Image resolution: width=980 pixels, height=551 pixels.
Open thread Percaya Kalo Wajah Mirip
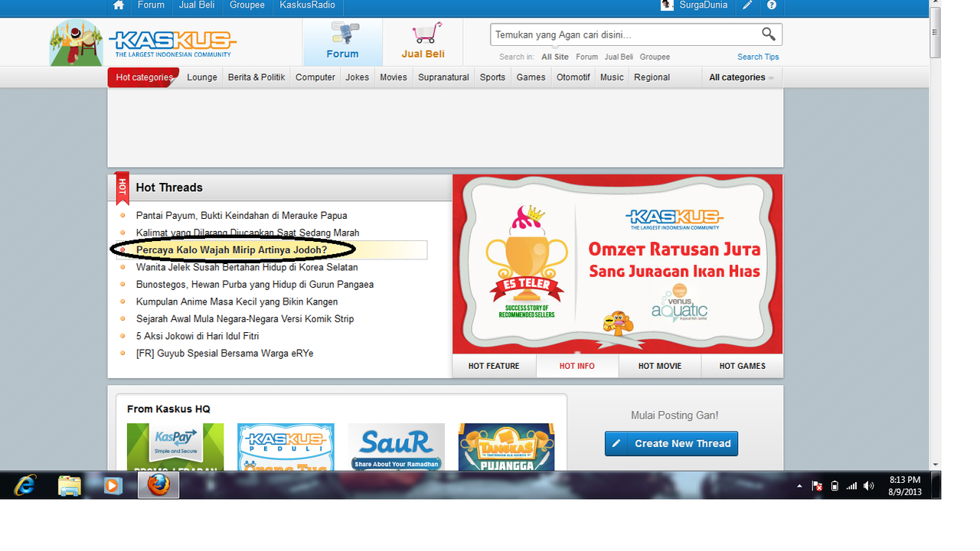coord(231,250)
